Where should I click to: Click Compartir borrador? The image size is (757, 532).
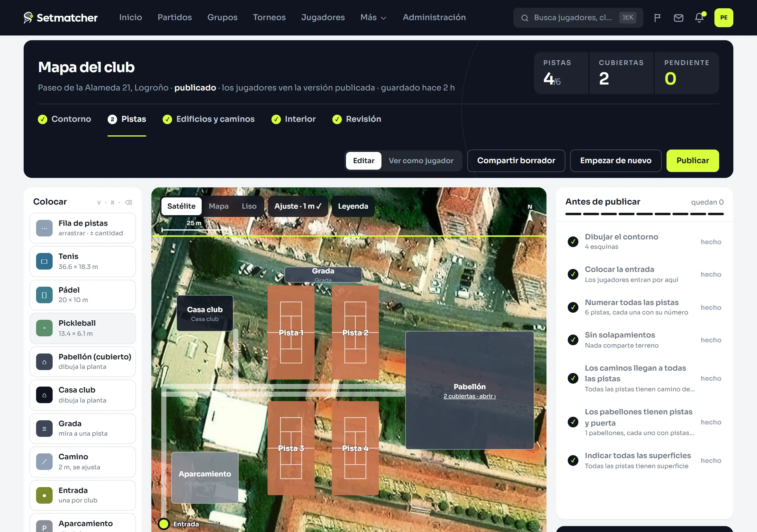[516, 160]
